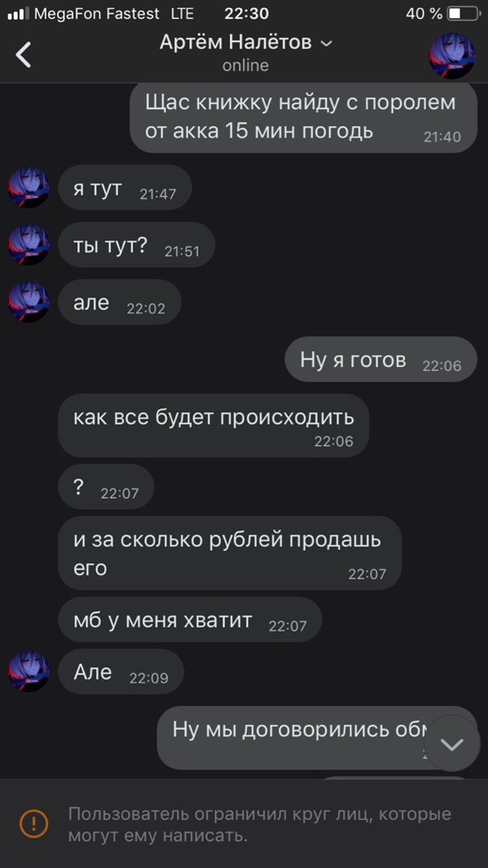Select 'и за сколько рублей продашь' message
488x868 pixels.
click(x=230, y=553)
